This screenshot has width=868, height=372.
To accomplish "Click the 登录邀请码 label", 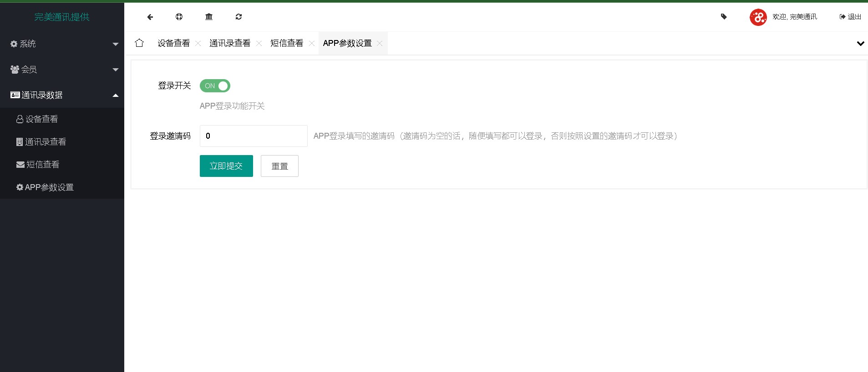I will coord(170,136).
